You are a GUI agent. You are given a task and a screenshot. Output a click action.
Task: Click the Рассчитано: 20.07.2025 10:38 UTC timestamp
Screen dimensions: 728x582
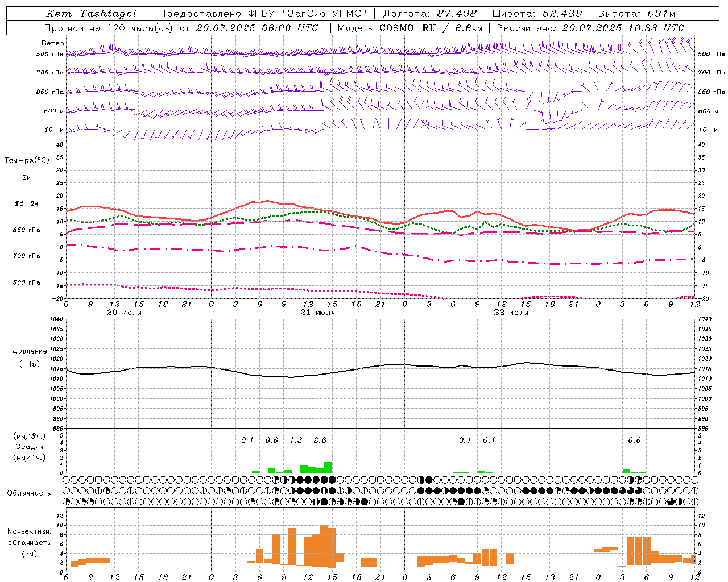point(590,28)
